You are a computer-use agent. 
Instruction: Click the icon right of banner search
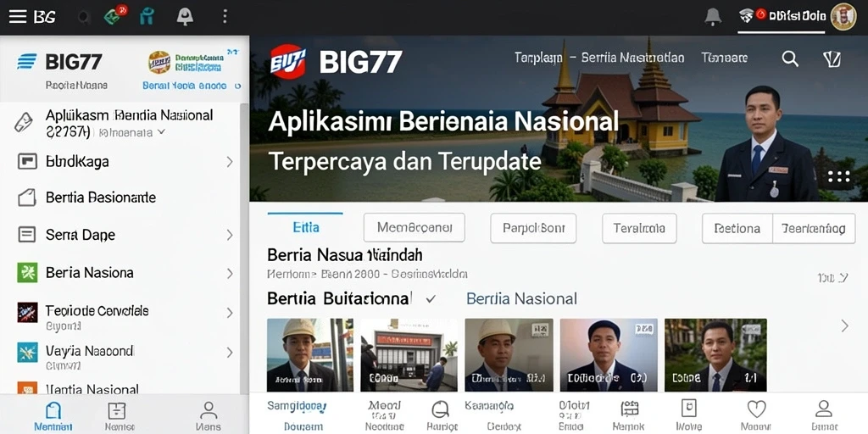click(832, 59)
